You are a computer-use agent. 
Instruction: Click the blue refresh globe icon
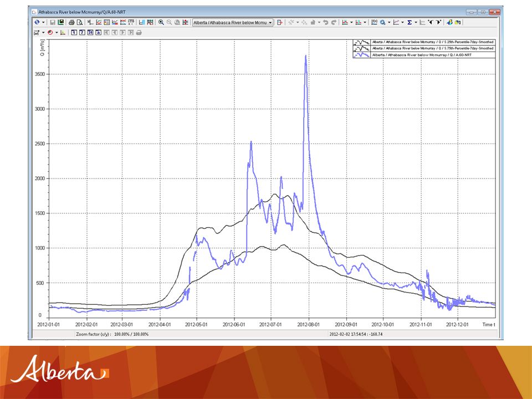(x=37, y=22)
